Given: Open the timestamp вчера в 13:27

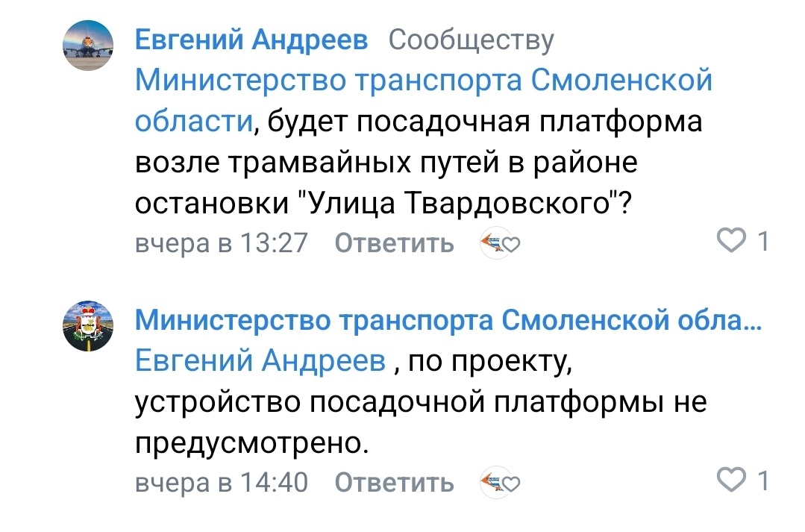Looking at the screenshot, I should 221,243.
